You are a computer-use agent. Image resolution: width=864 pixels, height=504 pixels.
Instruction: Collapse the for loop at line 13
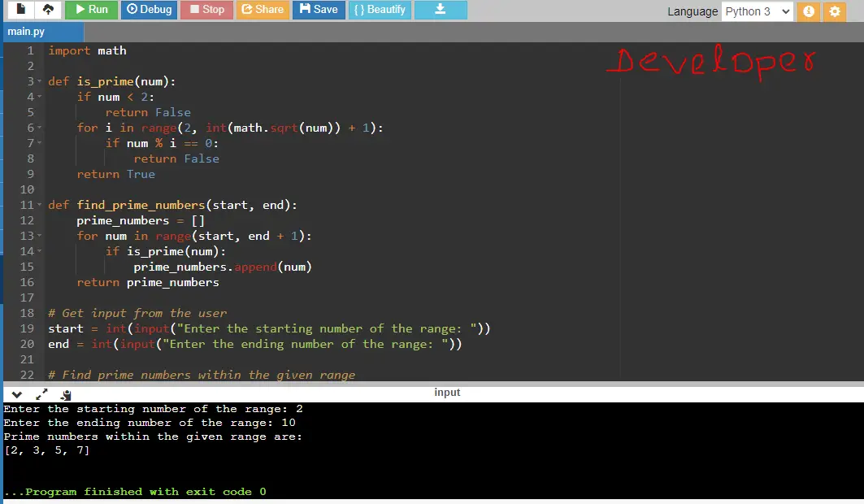pyautogui.click(x=39, y=236)
